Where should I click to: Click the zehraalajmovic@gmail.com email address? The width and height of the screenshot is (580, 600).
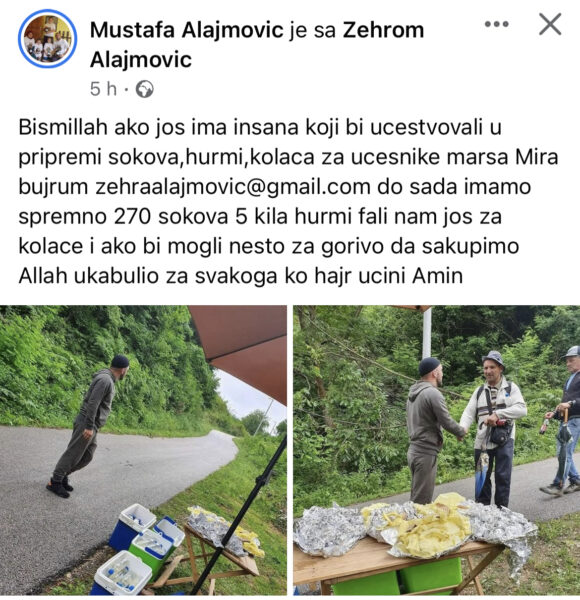tap(233, 187)
